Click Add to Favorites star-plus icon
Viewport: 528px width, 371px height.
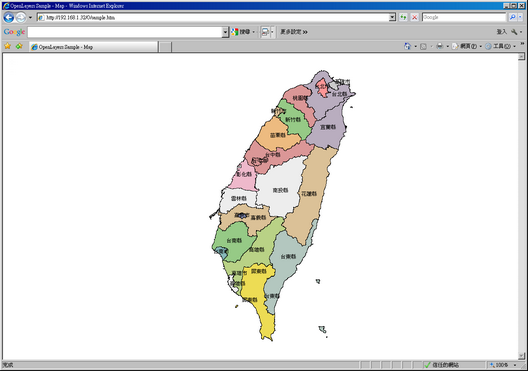pyautogui.click(x=19, y=46)
